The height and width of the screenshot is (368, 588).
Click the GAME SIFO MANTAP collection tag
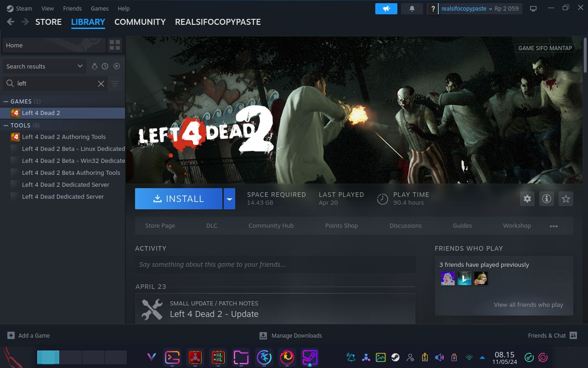coord(545,48)
